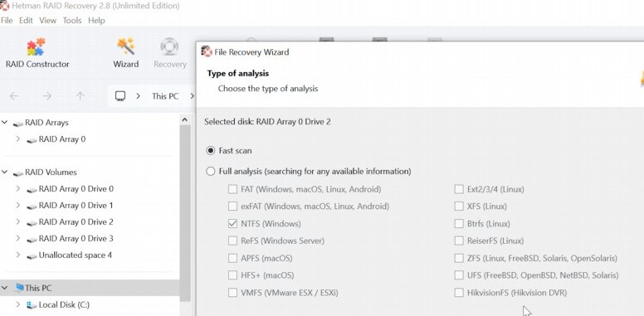The width and height of the screenshot is (644, 316).
Task: Select the Full analysis option
Action: coord(210,171)
